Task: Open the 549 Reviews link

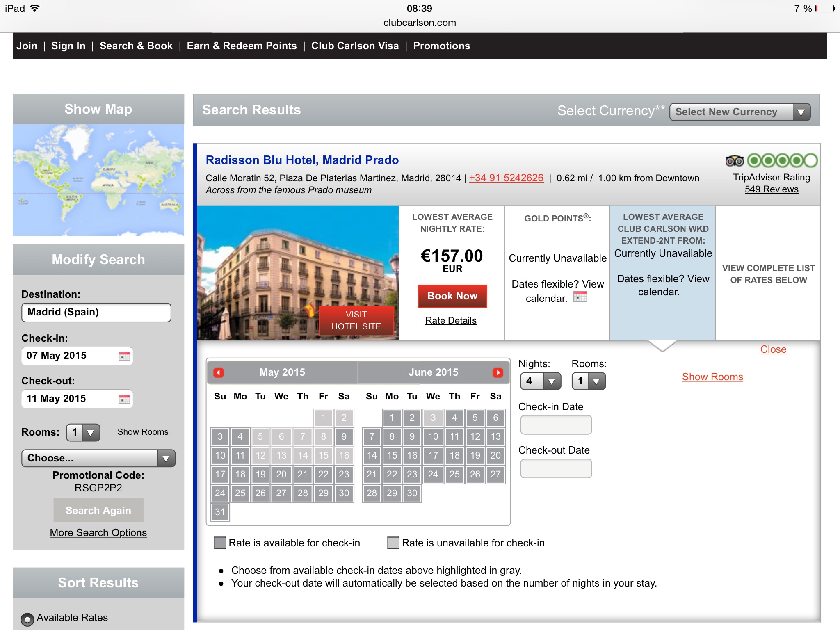Action: point(771,189)
